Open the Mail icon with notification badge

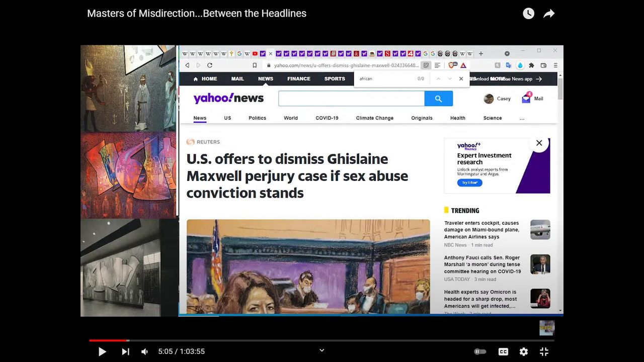click(x=527, y=99)
